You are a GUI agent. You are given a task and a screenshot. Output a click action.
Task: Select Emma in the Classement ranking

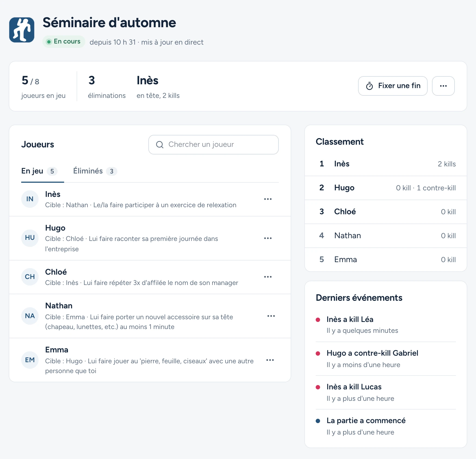point(386,260)
